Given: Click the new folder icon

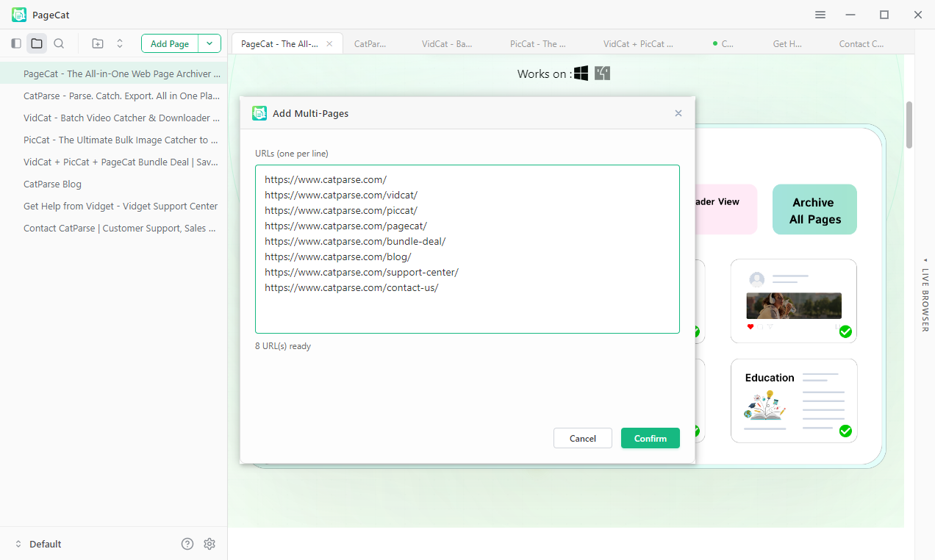Looking at the screenshot, I should click(98, 43).
